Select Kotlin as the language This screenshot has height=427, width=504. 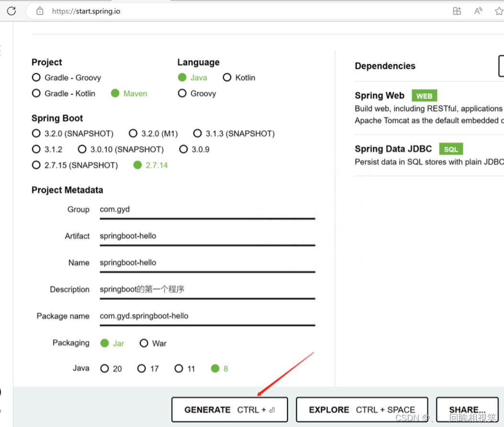(x=227, y=77)
